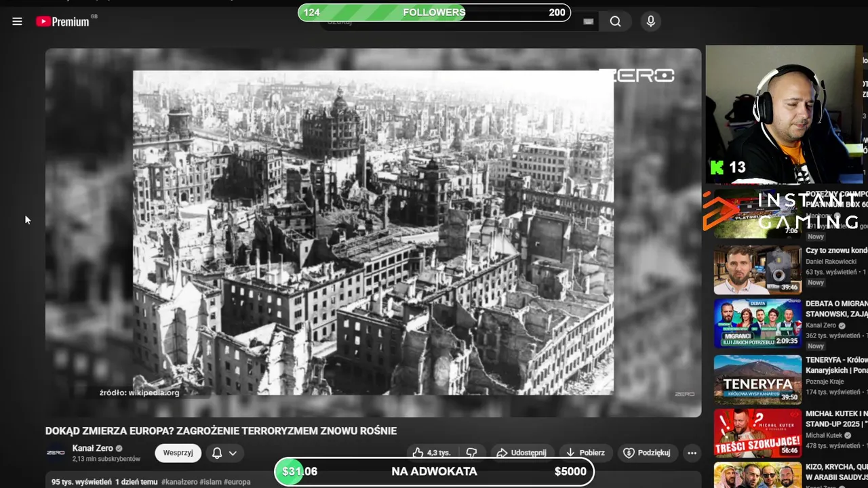Like the video with thumbs up
This screenshot has height=488, width=868.
pyautogui.click(x=431, y=453)
